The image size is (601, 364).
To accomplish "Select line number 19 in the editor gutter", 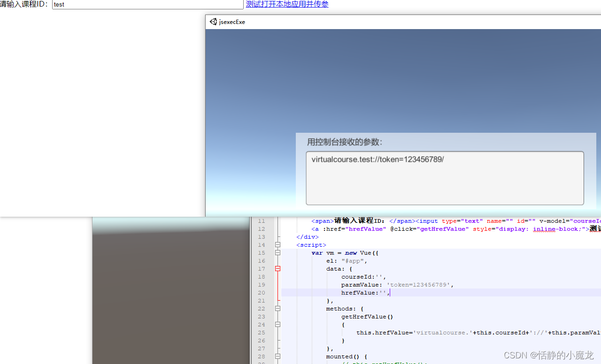I will tap(261, 285).
